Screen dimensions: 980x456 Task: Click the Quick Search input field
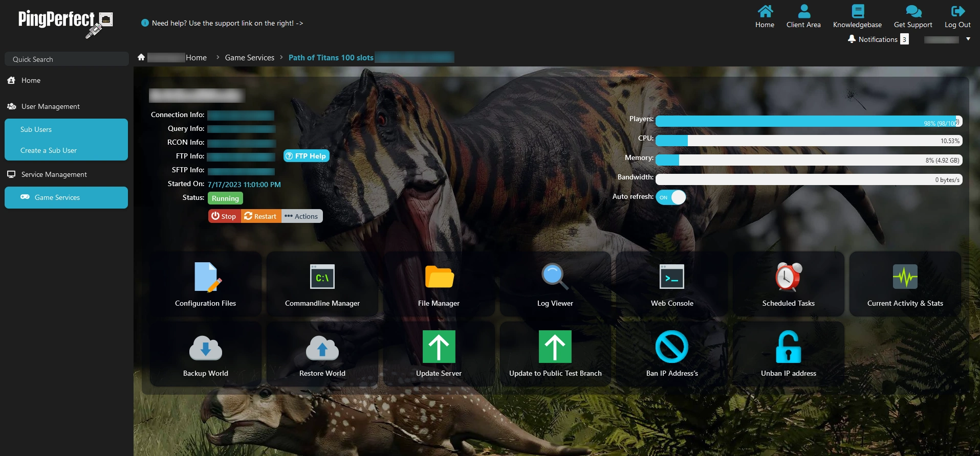tap(67, 59)
